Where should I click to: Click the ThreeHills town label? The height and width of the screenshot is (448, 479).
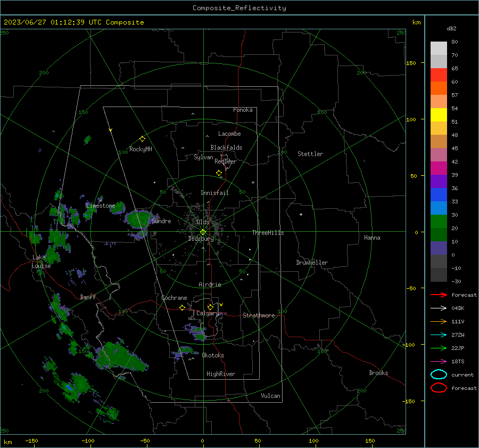coord(268,233)
